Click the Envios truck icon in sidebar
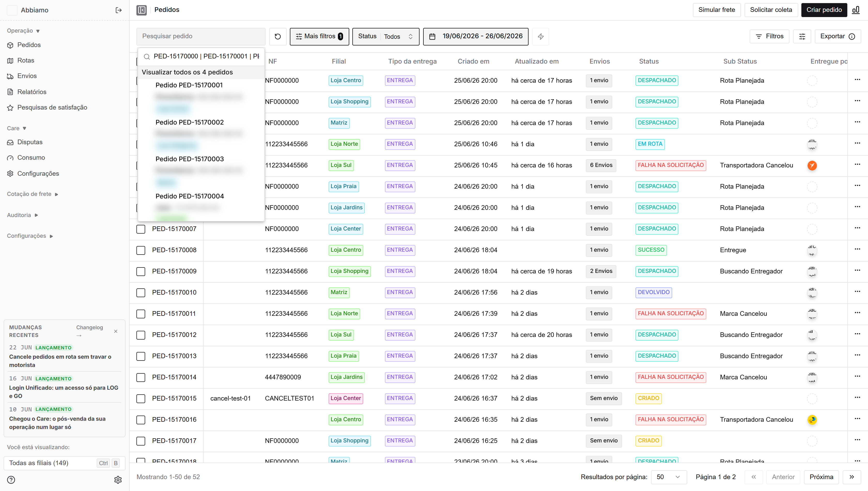This screenshot has height=491, width=868. tap(10, 76)
